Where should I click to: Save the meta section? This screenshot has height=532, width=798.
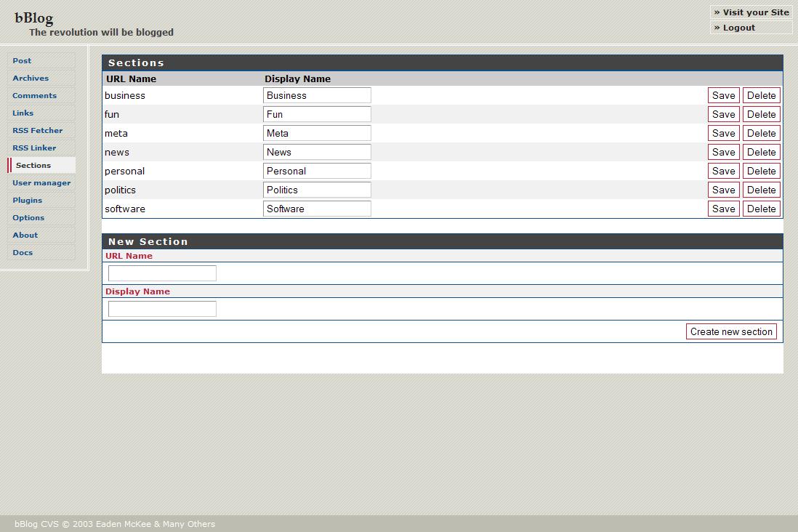point(724,134)
